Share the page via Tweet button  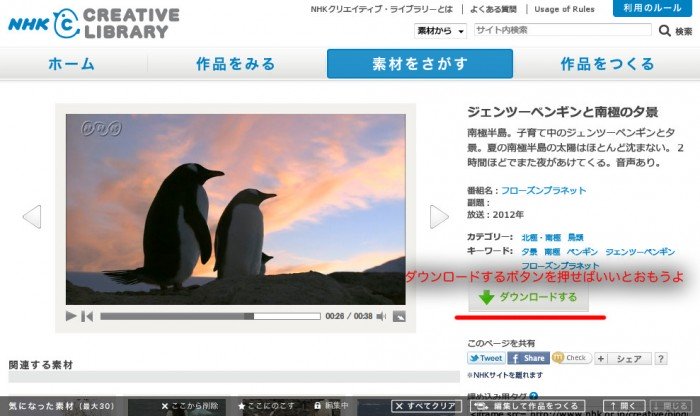tap(486, 358)
